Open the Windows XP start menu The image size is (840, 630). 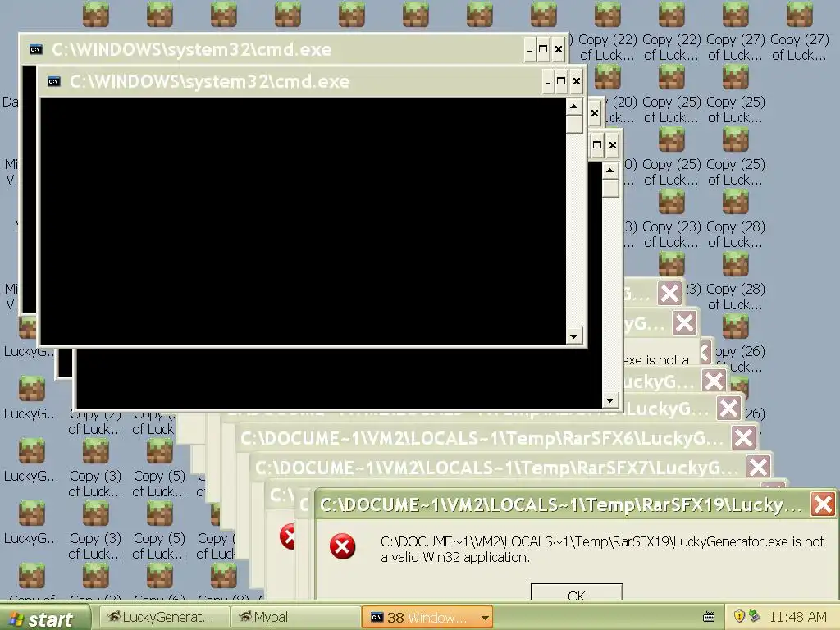point(44,619)
